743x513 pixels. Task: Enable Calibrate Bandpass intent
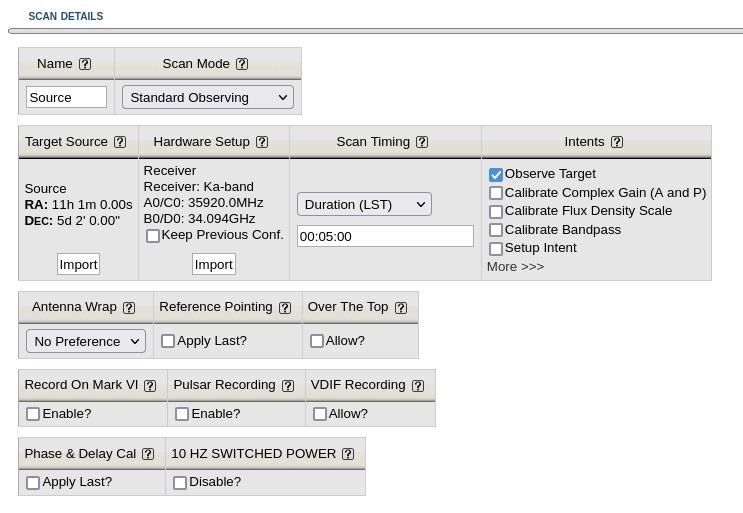pyautogui.click(x=496, y=230)
